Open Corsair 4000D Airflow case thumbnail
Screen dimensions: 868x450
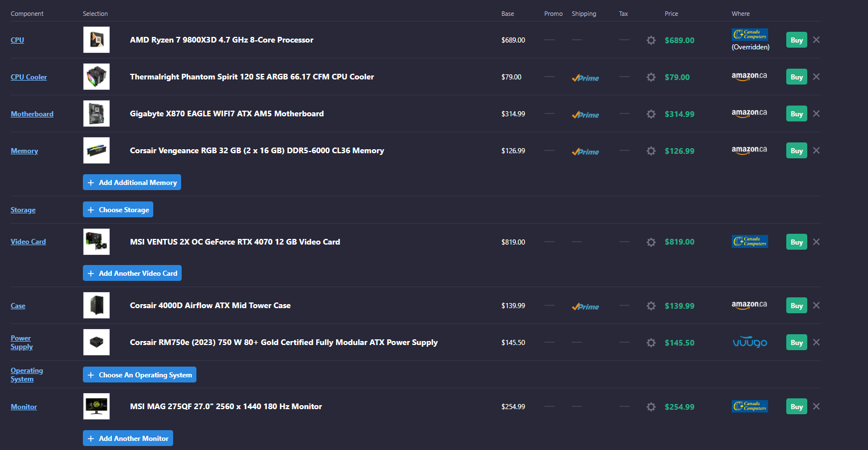click(x=97, y=305)
